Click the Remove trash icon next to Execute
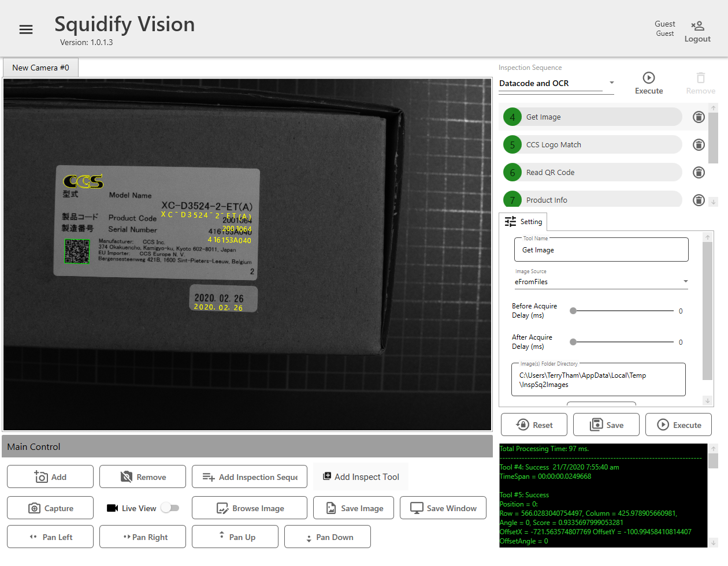This screenshot has height=566, width=728. pyautogui.click(x=700, y=77)
